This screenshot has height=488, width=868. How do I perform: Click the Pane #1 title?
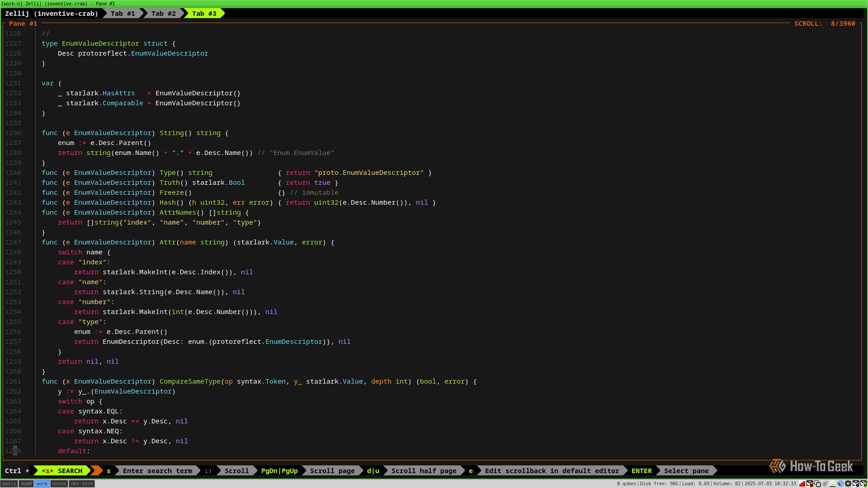[x=22, y=23]
